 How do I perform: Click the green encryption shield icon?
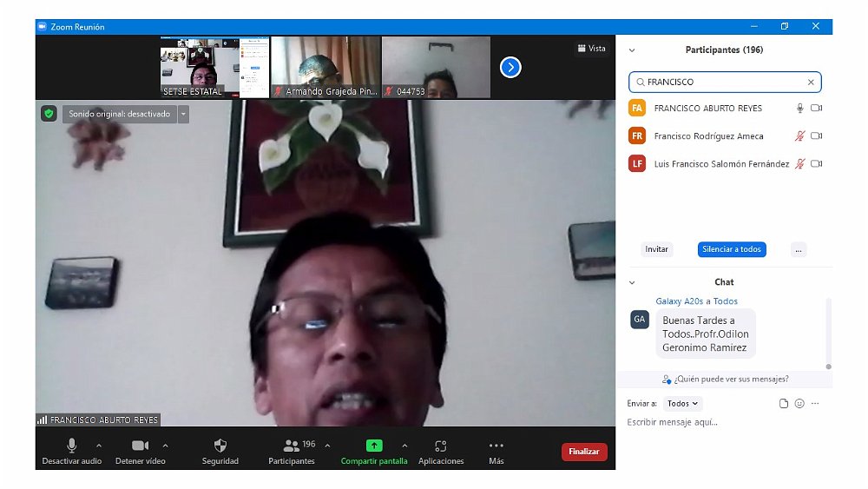pos(49,114)
